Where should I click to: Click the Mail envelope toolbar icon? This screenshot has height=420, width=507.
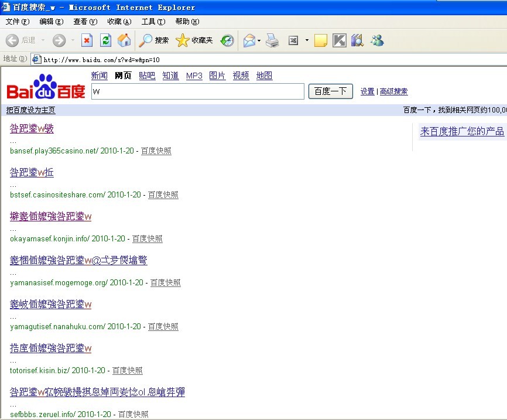tap(249, 40)
